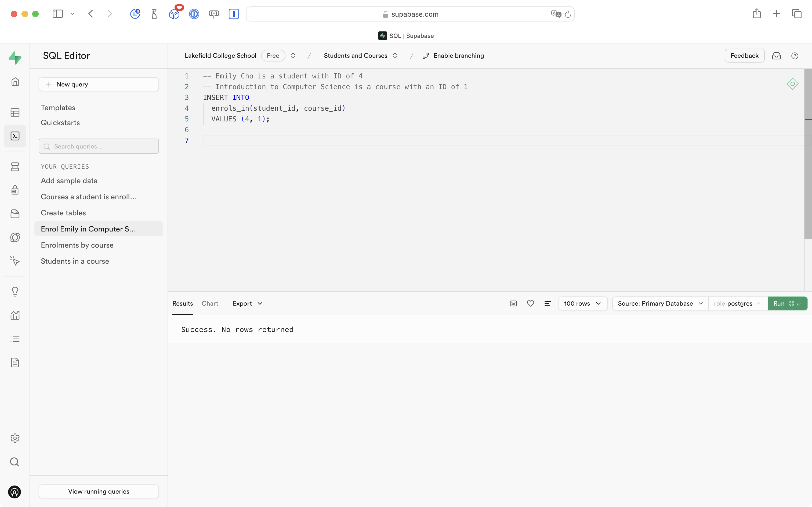
Task: Open the Database section in the sidebar
Action: pos(15,167)
